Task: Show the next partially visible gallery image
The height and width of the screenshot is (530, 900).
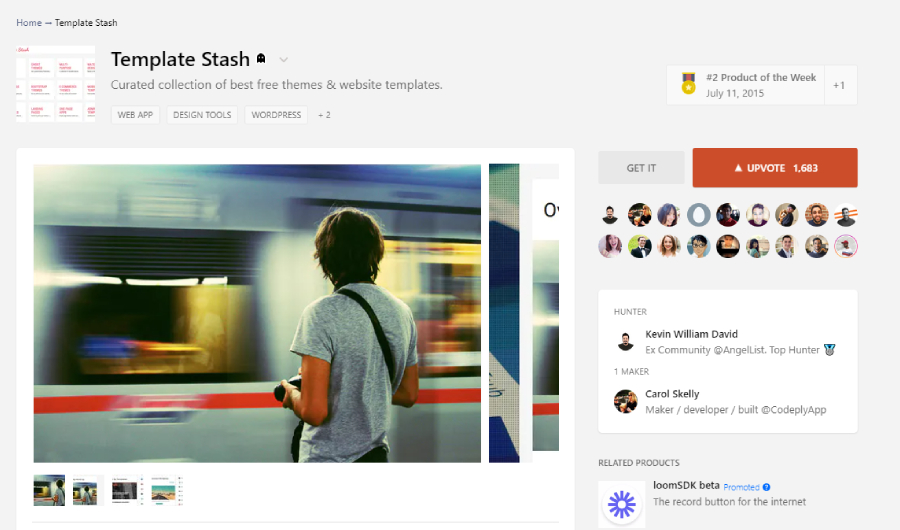Action: pos(523,313)
